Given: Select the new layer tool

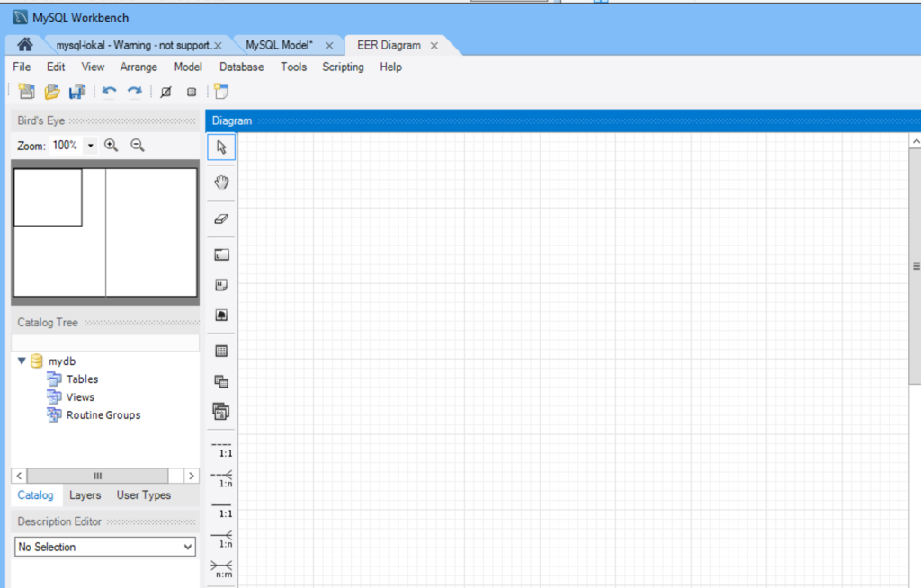Looking at the screenshot, I should click(x=221, y=255).
